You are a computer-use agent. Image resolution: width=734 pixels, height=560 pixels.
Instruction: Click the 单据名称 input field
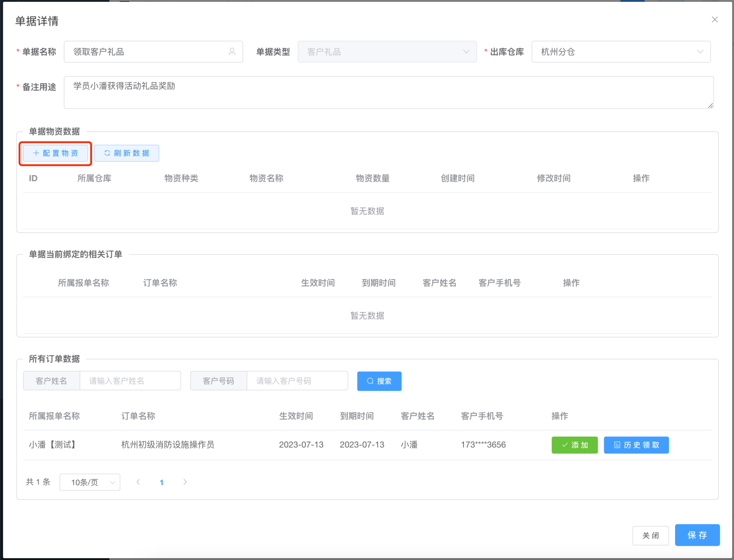tap(147, 52)
